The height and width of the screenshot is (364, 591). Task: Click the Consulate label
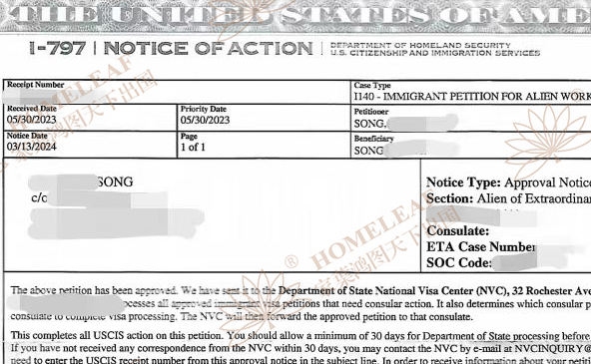click(457, 230)
